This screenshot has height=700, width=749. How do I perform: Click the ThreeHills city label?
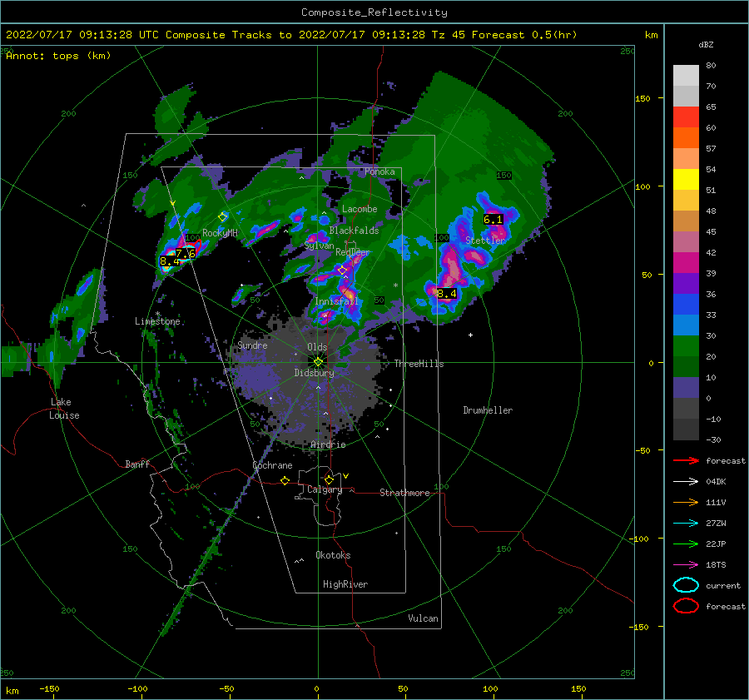click(419, 364)
